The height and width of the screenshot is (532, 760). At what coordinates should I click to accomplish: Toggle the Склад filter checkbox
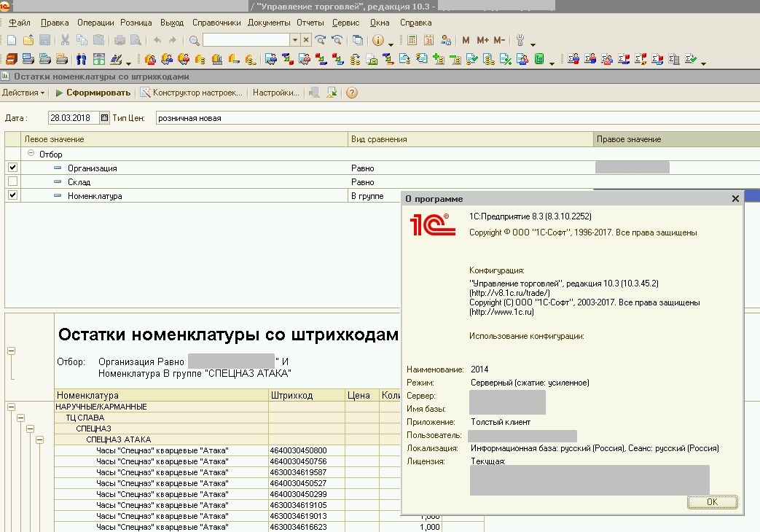click(12, 181)
